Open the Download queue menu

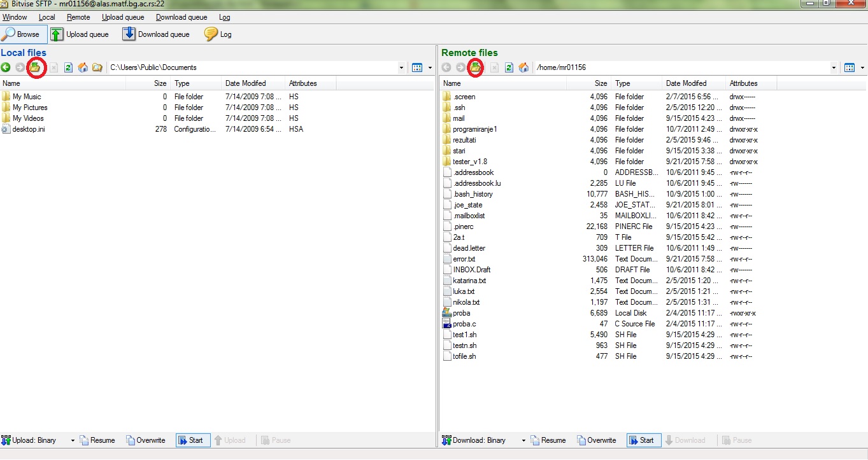[181, 17]
